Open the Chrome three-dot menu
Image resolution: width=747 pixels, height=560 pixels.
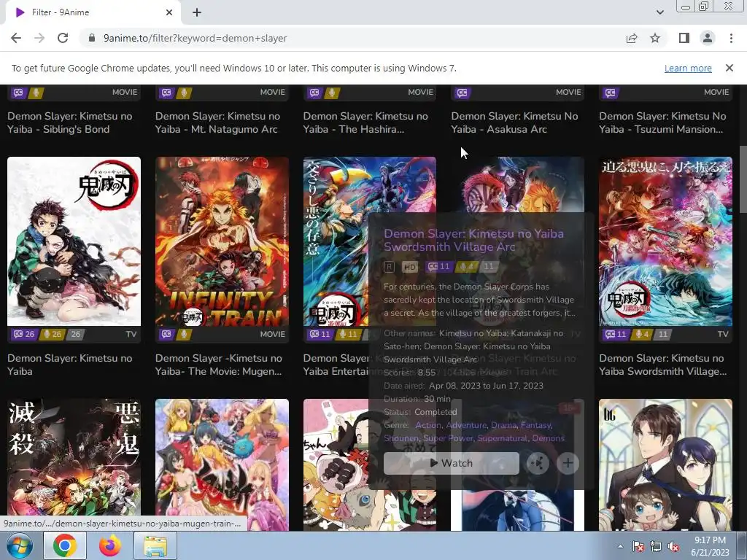(731, 38)
